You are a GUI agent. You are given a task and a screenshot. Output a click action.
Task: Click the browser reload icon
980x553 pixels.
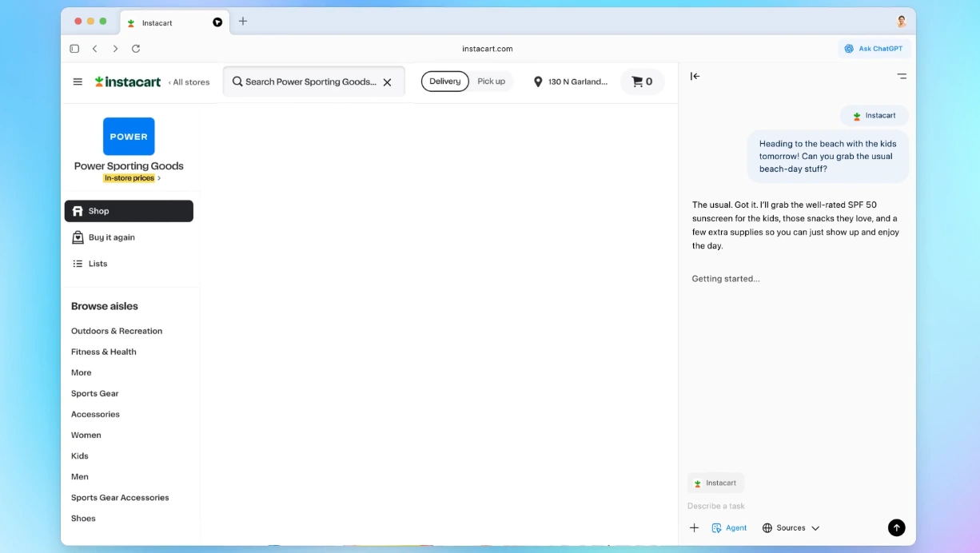(136, 49)
